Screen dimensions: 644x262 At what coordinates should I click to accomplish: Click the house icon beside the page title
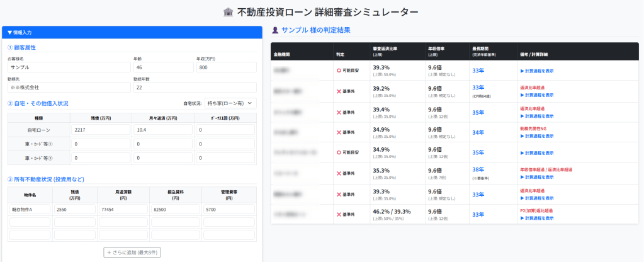point(228,12)
